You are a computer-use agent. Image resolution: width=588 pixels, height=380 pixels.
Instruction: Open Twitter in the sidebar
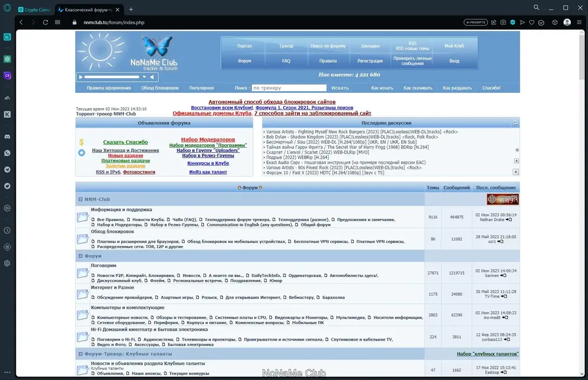pos(7,186)
